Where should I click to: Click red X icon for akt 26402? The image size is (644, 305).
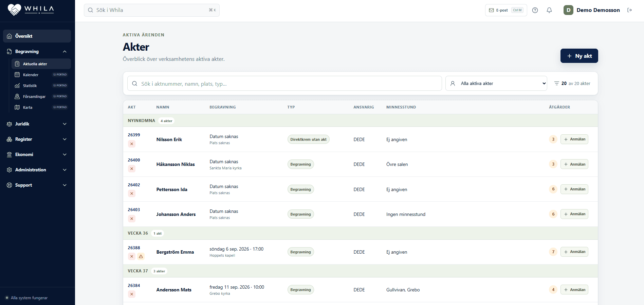[x=132, y=193]
